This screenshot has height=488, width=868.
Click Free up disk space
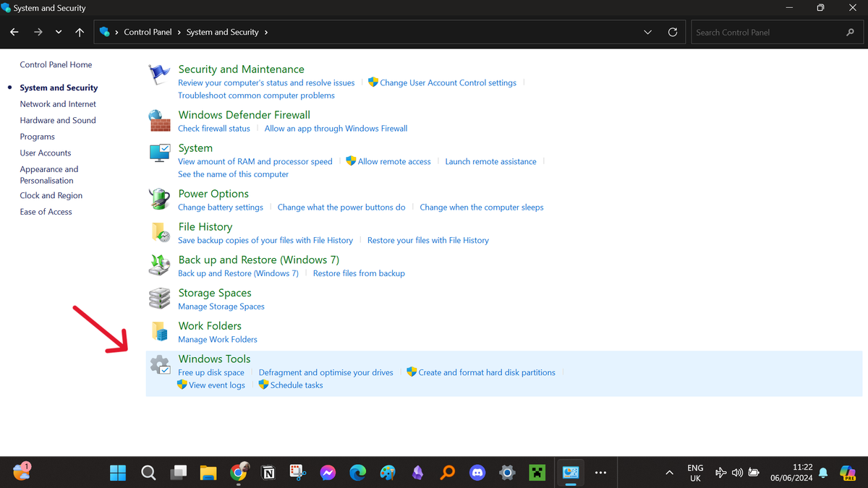click(211, 373)
